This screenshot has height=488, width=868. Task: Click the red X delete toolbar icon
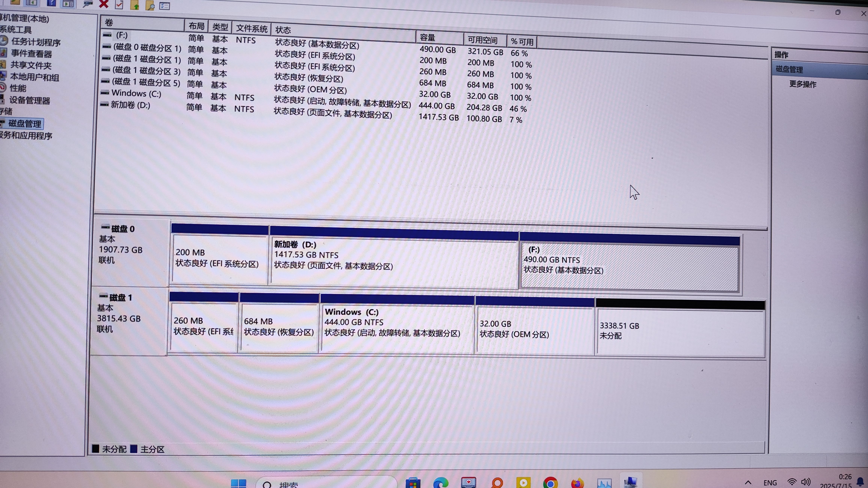click(x=104, y=4)
